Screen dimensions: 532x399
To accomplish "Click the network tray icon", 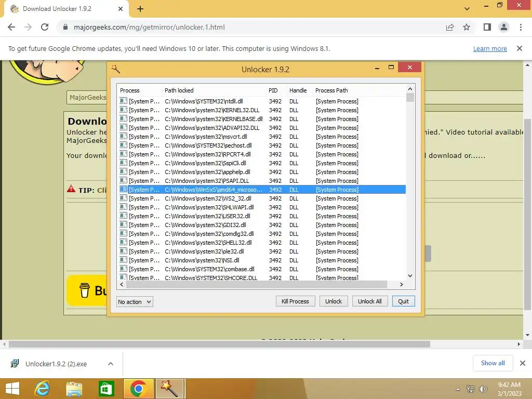I will (471, 389).
